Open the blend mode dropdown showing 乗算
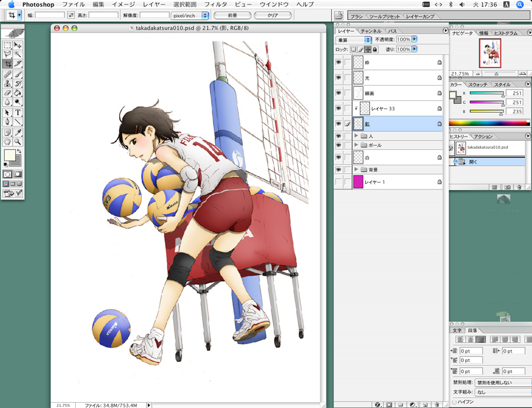The width and height of the screenshot is (532, 408). click(354, 40)
